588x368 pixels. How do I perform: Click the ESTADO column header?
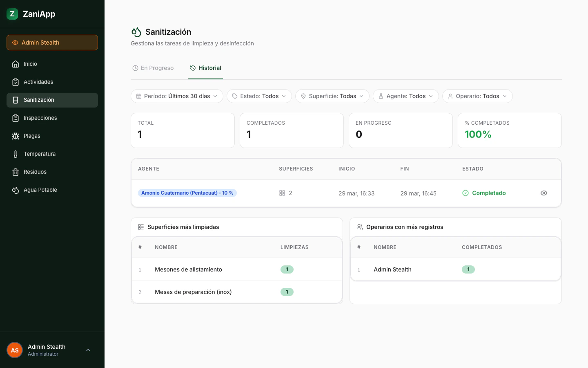point(473,169)
